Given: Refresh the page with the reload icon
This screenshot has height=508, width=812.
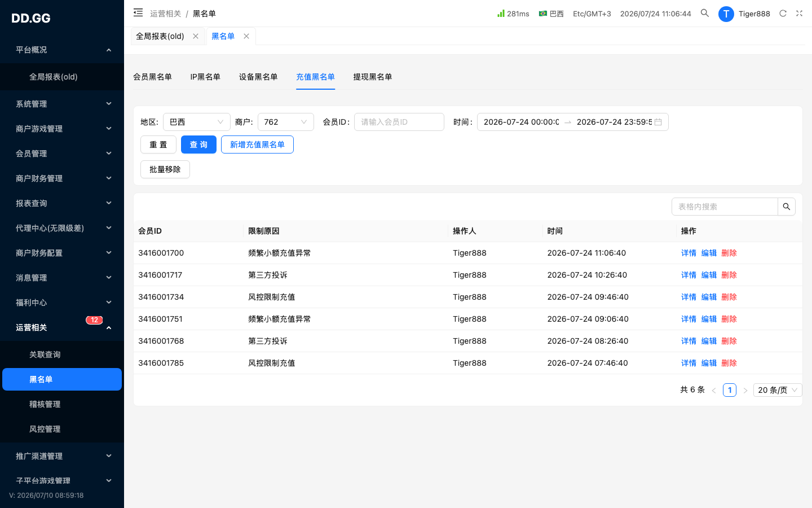Looking at the screenshot, I should tap(783, 13).
